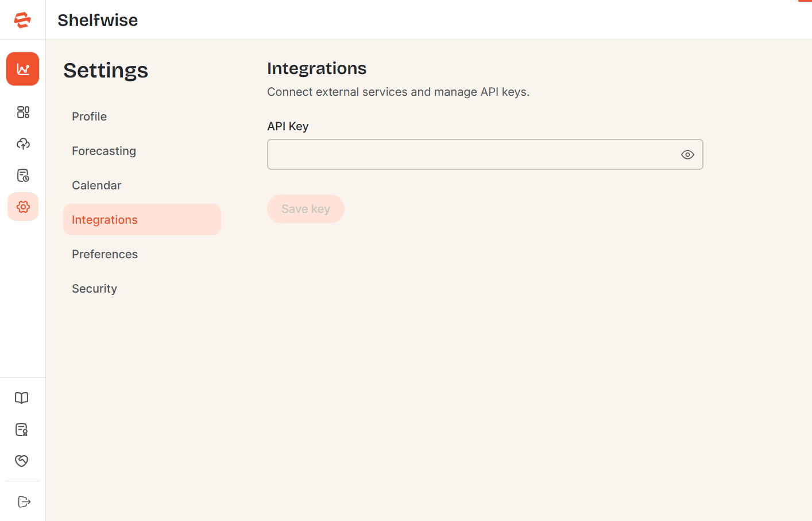This screenshot has height=521, width=812.
Task: Open the analytics chart sidebar icon
Action: pyautogui.click(x=23, y=69)
